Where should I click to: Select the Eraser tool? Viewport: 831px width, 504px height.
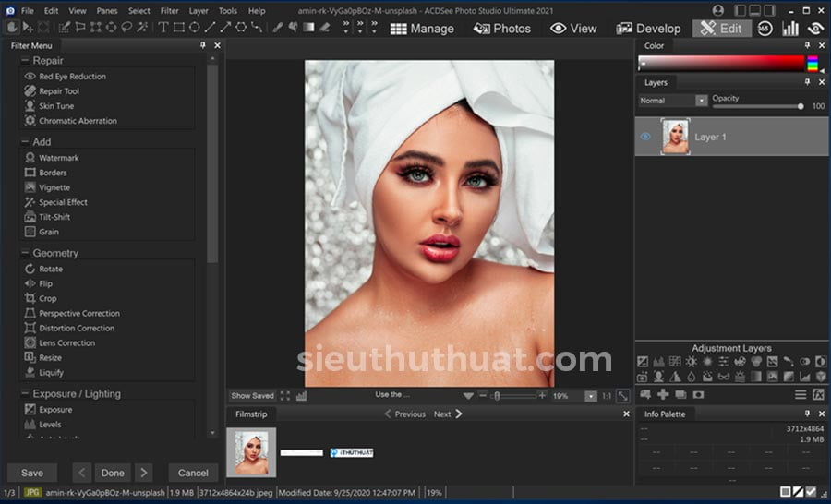click(324, 28)
